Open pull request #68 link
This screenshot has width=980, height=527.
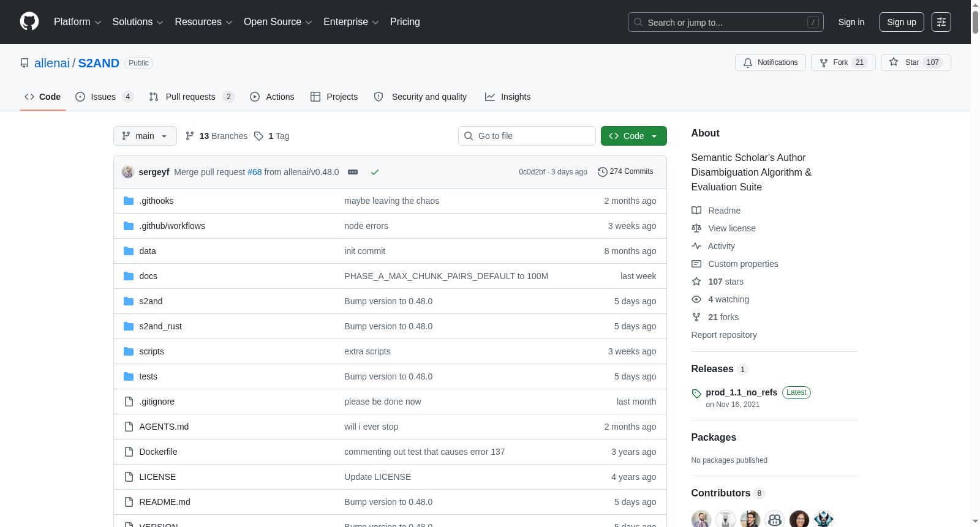pos(254,172)
